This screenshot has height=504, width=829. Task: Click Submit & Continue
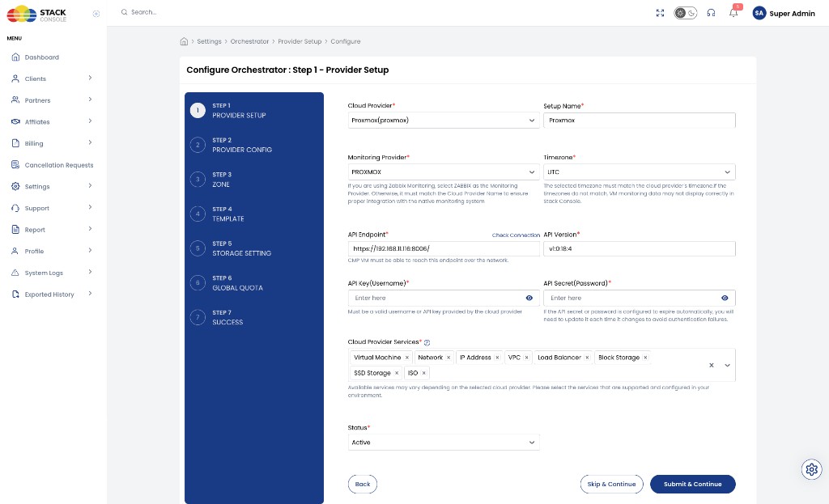point(693,484)
